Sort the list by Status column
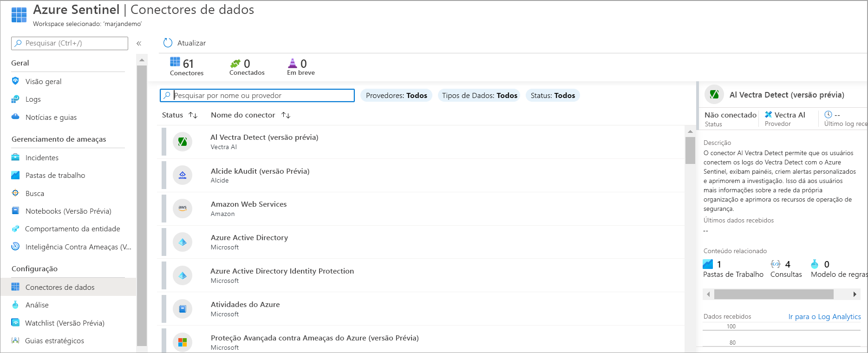The height and width of the screenshot is (353, 868). coord(180,115)
